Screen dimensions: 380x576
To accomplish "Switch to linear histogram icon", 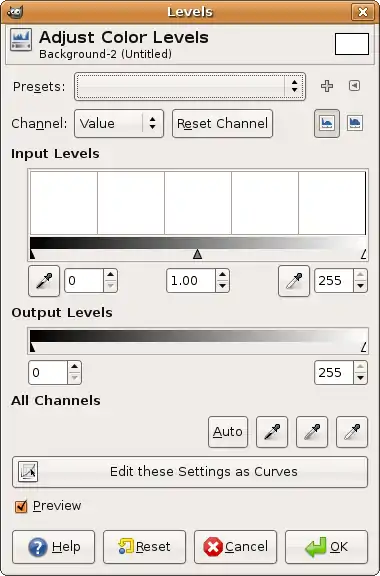I will pyautogui.click(x=327, y=123).
